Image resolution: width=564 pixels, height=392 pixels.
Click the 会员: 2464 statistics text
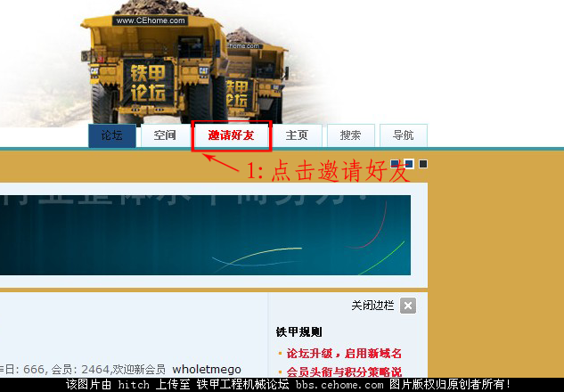[80, 370]
